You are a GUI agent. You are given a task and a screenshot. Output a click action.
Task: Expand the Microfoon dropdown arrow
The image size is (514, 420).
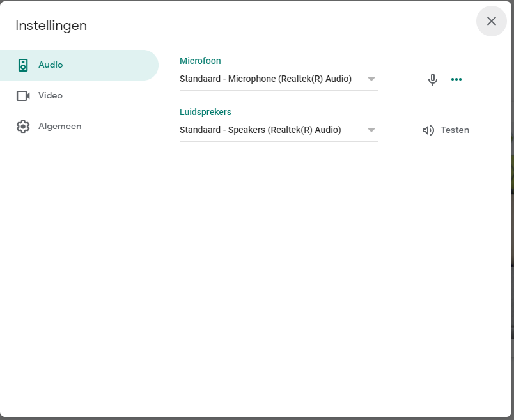(x=371, y=79)
